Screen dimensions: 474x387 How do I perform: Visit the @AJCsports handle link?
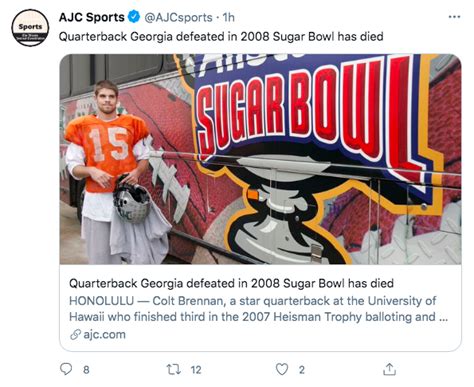(178, 17)
